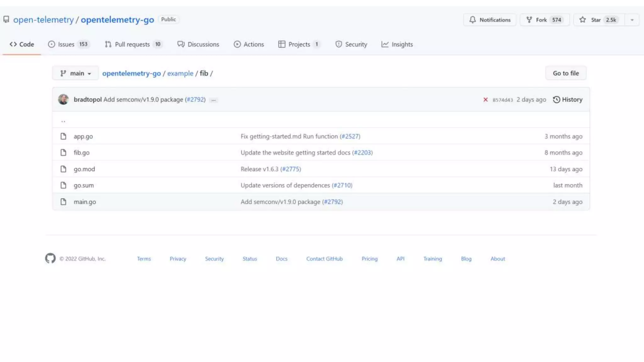Click the bradtopol avatar thumbnail

tap(63, 99)
